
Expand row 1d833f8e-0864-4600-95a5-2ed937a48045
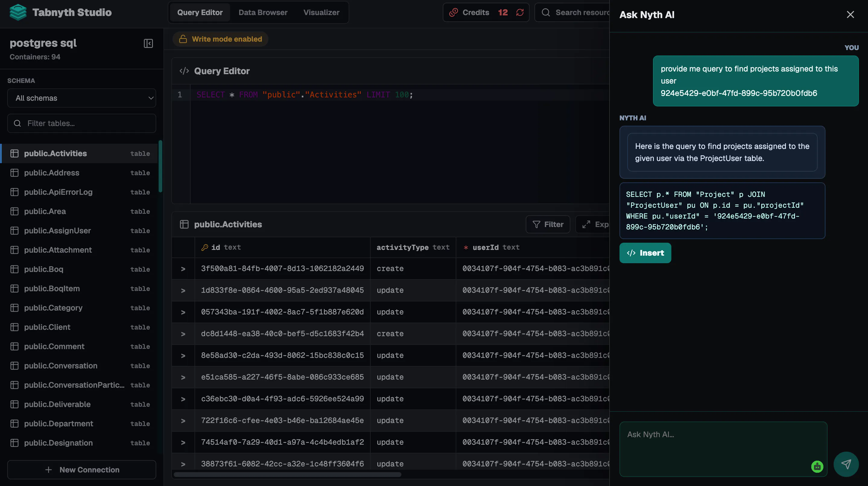183,290
